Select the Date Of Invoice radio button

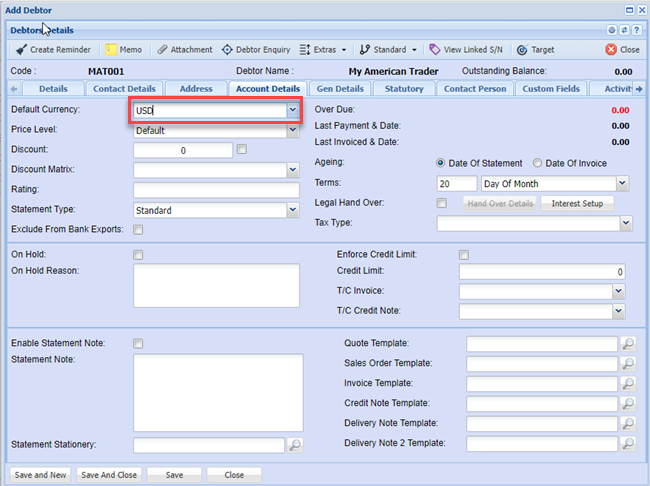[538, 163]
